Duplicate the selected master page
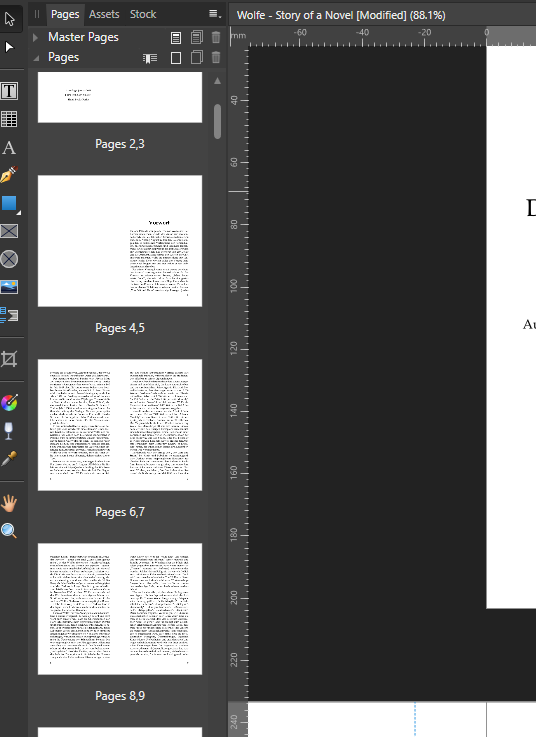This screenshot has width=536, height=737. (x=197, y=37)
